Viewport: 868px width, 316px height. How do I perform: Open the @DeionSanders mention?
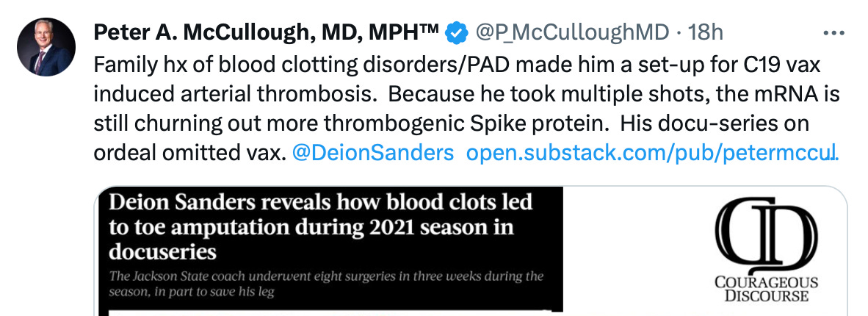[x=372, y=154]
